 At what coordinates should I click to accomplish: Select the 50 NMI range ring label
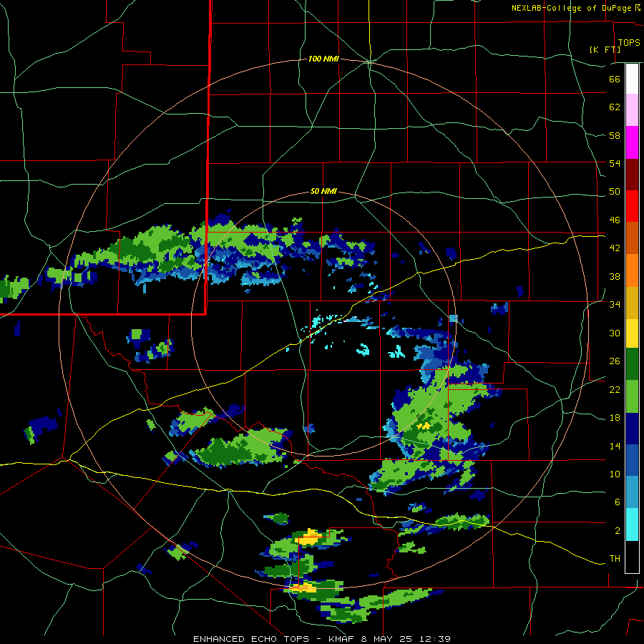click(323, 191)
